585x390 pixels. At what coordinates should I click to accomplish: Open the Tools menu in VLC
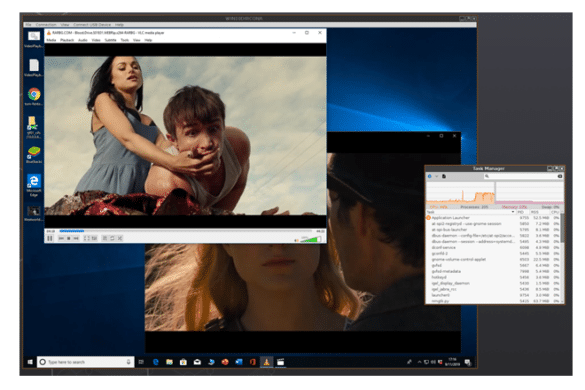coord(125,40)
